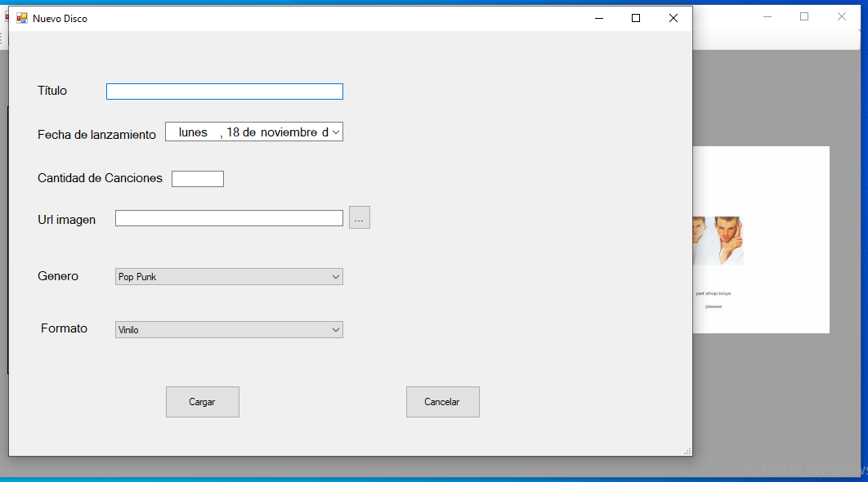This screenshot has height=482, width=868.
Task: Close the Nuevo Disco dialog
Action: (x=673, y=18)
